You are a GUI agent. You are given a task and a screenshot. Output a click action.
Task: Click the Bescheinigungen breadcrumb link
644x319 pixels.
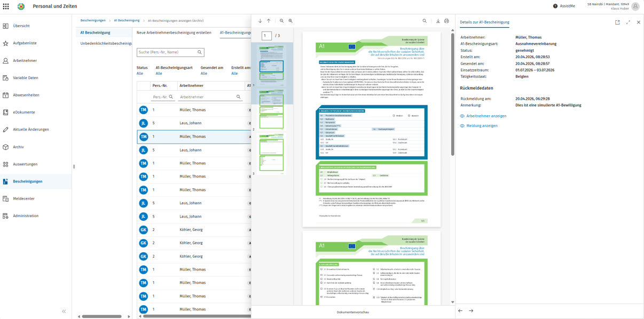coord(93,20)
